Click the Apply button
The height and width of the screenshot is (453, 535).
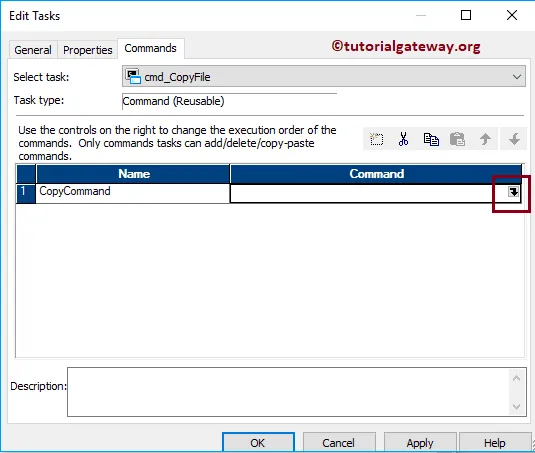pos(420,442)
